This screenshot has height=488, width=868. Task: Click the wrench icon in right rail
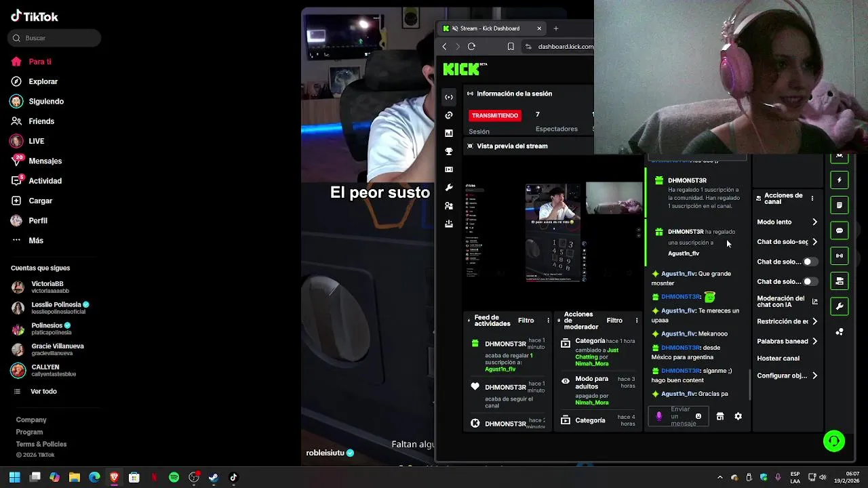(x=840, y=306)
